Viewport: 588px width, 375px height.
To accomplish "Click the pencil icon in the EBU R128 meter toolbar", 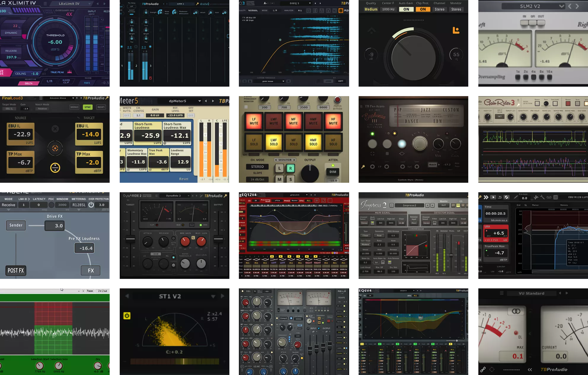I will click(516, 197).
